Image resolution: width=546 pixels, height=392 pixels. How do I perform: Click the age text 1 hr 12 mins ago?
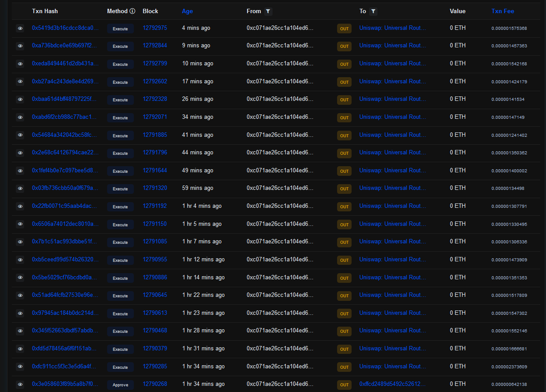(x=203, y=259)
